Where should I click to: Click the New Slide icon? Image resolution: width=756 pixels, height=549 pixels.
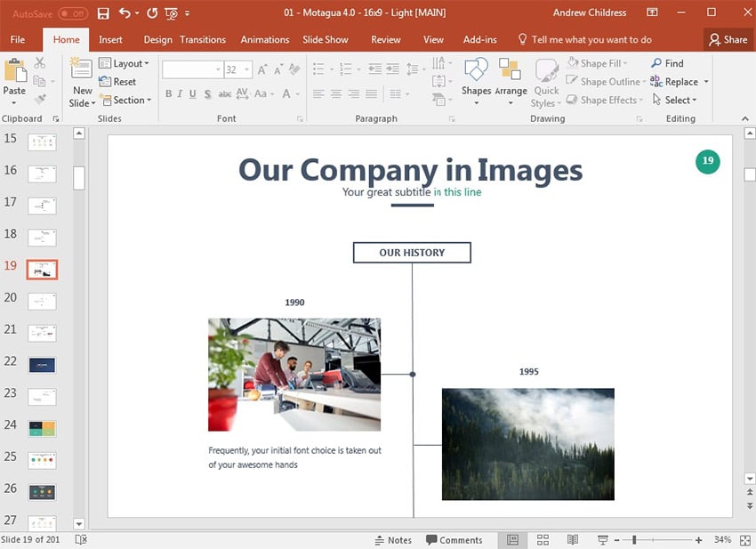click(81, 68)
